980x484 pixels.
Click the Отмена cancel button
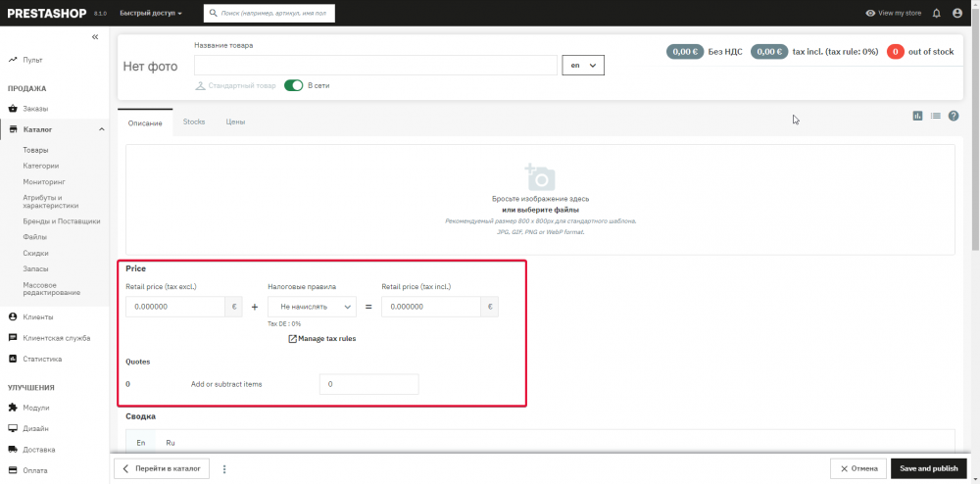[858, 468]
